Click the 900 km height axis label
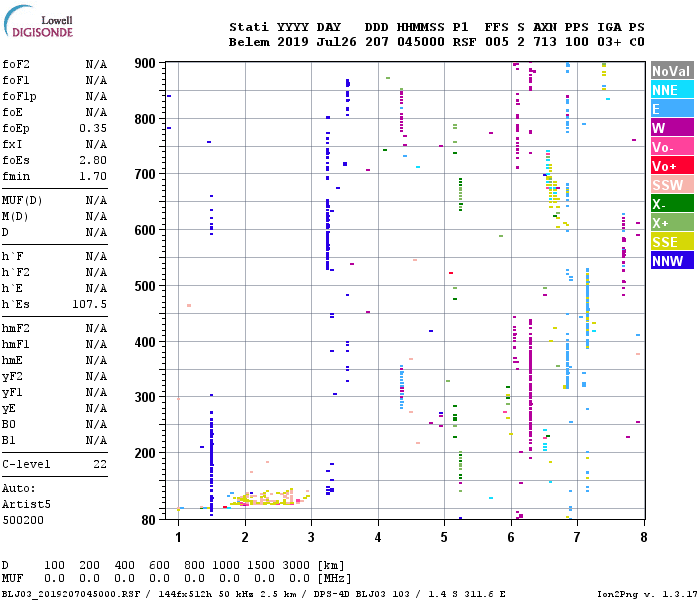The width and height of the screenshot is (700, 600). pos(145,63)
